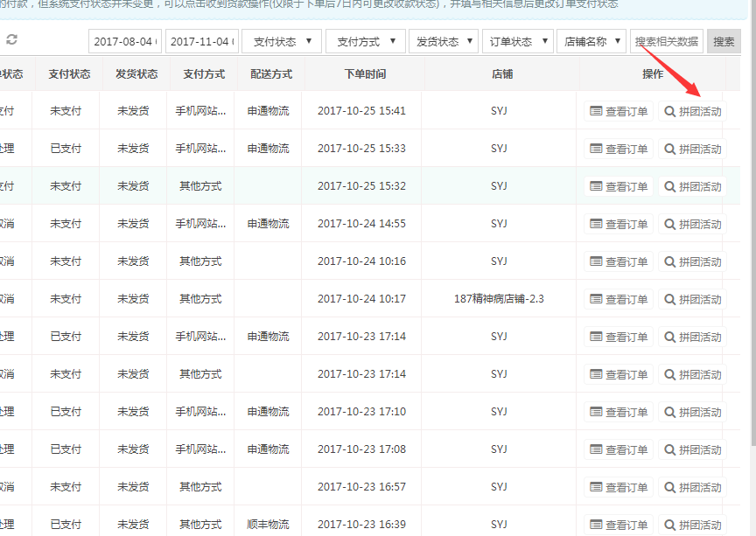This screenshot has height=536, width=756.
Task: Focus the 搜索相关数据 search input
Action: click(x=666, y=41)
